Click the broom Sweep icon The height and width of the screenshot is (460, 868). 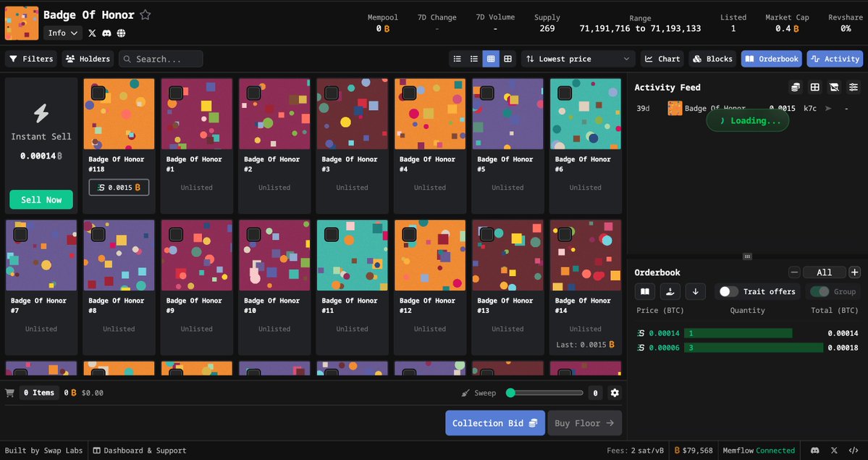pyautogui.click(x=465, y=393)
